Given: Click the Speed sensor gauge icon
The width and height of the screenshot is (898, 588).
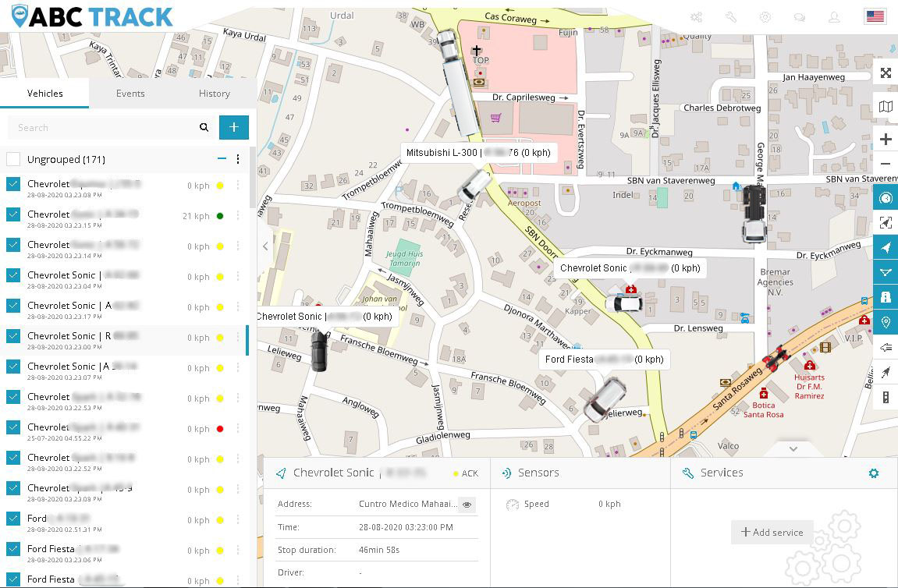Looking at the screenshot, I should pyautogui.click(x=512, y=505).
